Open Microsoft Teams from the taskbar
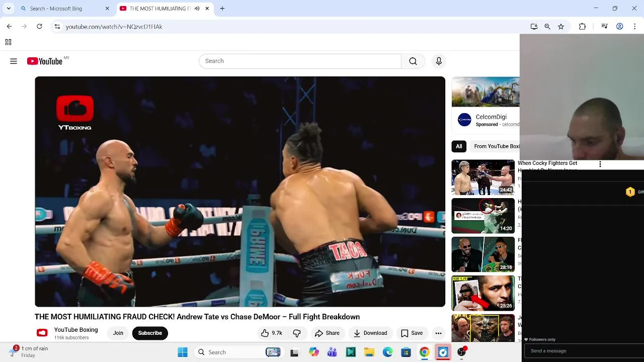 click(x=332, y=352)
